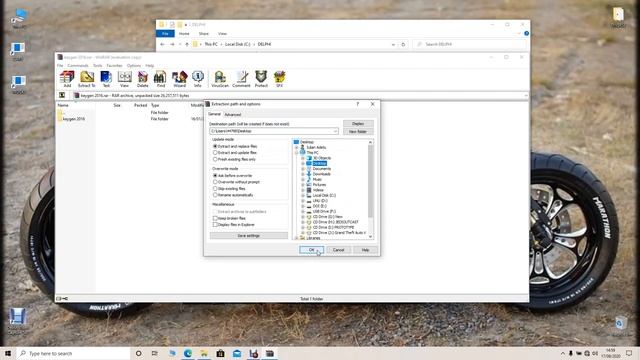Viewport: 640px width, 360px height.
Task: Switch to the Advanced tab in extraction dialog
Action: (x=233, y=115)
